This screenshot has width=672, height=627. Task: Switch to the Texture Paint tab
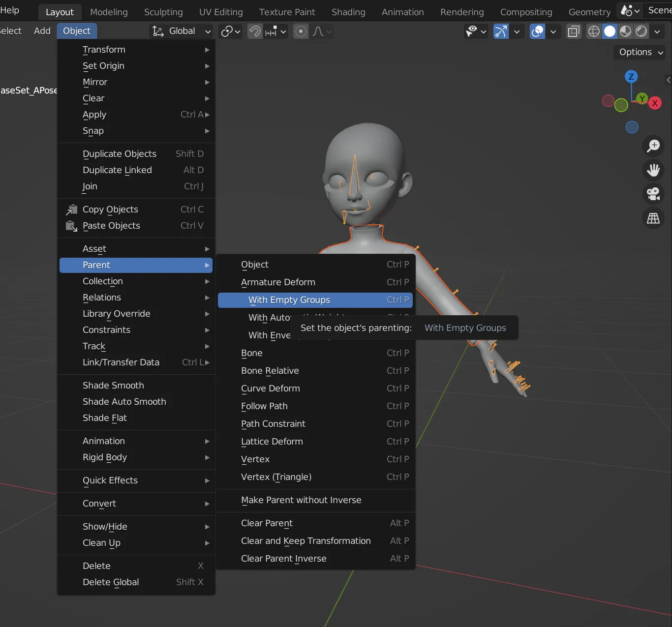tap(287, 12)
